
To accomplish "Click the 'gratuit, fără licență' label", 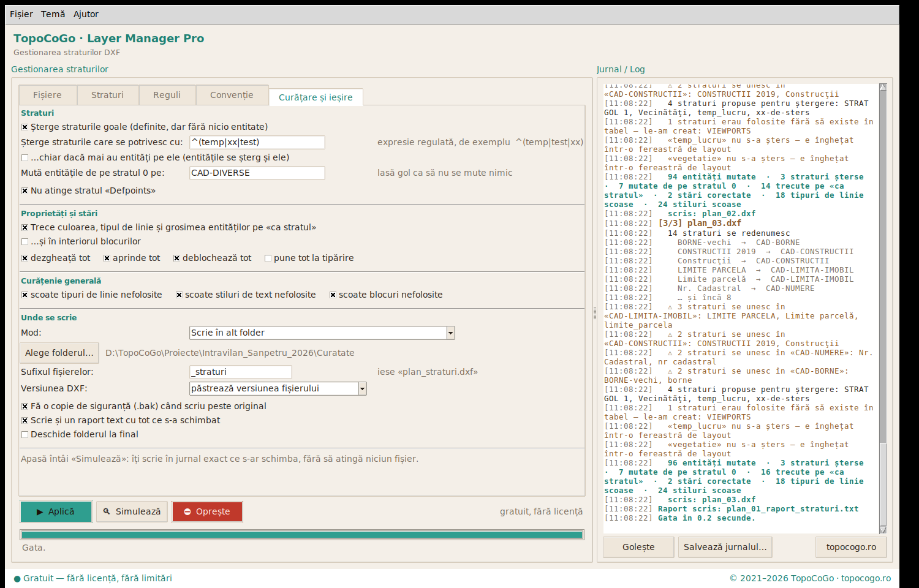I will [541, 511].
